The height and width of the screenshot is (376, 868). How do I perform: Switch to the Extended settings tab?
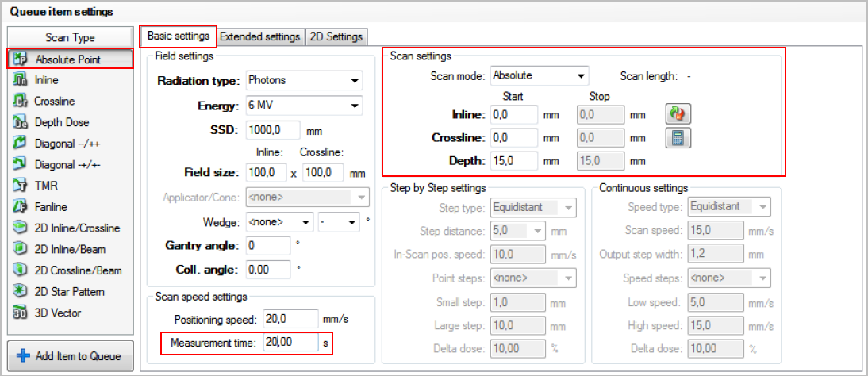coord(259,36)
